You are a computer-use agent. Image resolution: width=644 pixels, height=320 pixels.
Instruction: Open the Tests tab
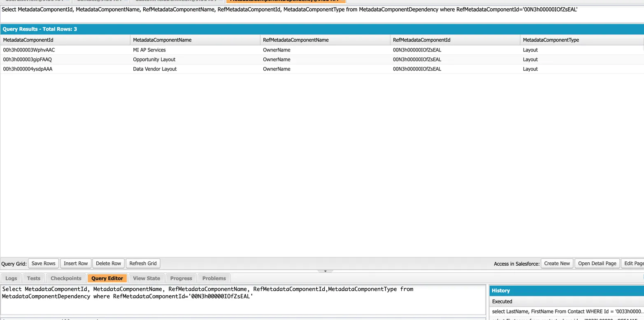click(33, 278)
